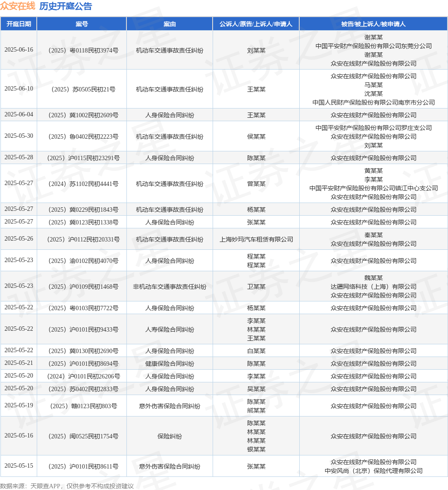Click the date 2025-06-04
The width and height of the screenshot is (448, 490).
tap(19, 114)
